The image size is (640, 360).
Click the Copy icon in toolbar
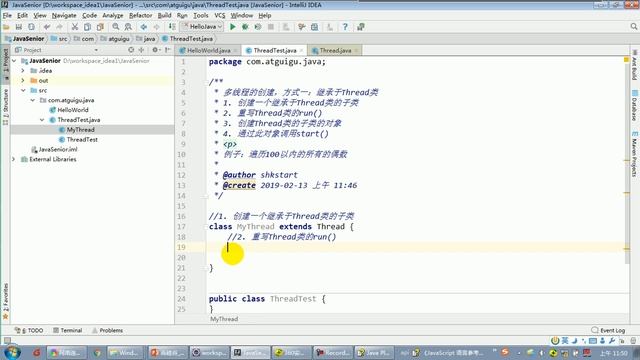click(87, 27)
